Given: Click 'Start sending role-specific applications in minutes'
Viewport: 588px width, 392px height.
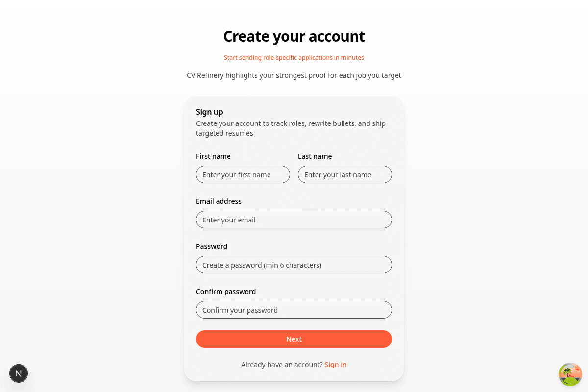Looking at the screenshot, I should click(x=294, y=57).
